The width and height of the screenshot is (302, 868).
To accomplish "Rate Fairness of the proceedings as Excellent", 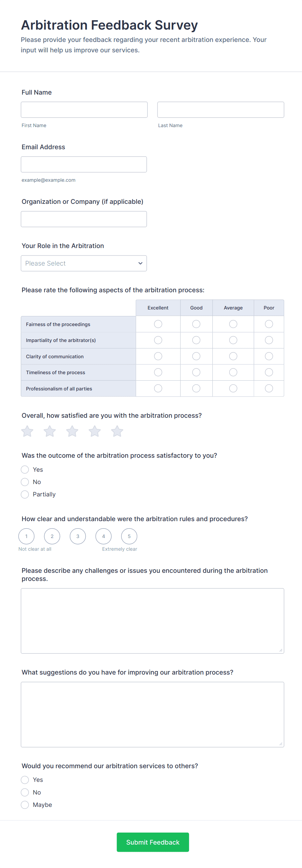I will coord(158,324).
